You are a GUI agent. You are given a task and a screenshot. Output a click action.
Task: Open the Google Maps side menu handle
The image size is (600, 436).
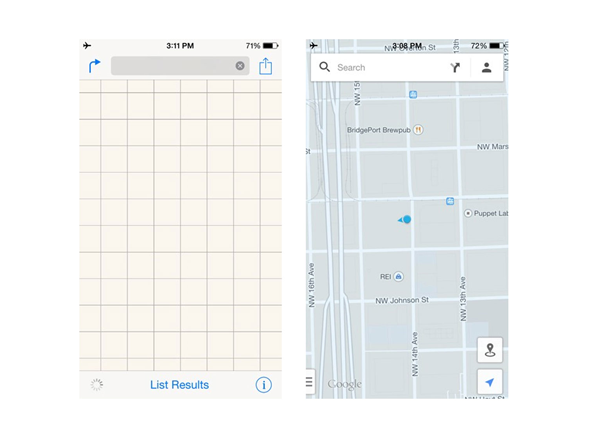(310, 382)
